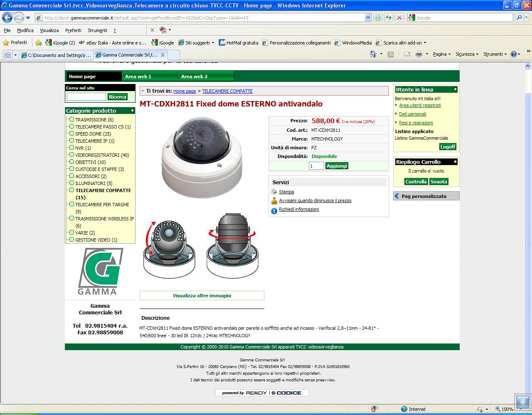Open the HotMail gratuita favorite
This screenshot has height=415, width=532.
coord(239,42)
